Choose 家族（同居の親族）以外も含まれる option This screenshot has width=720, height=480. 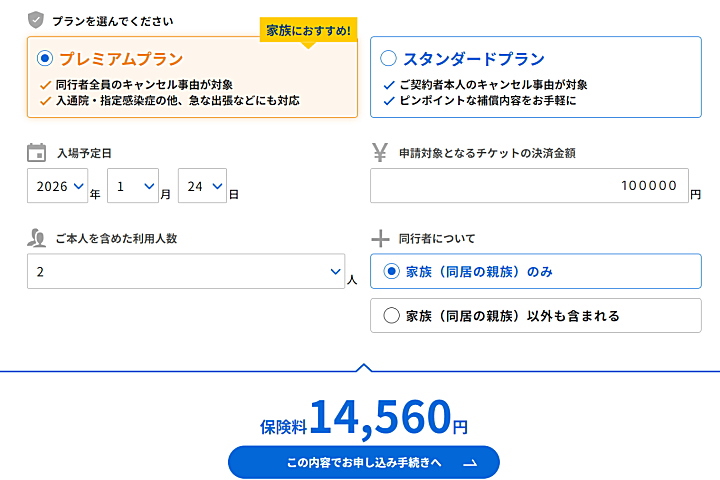click(x=392, y=316)
